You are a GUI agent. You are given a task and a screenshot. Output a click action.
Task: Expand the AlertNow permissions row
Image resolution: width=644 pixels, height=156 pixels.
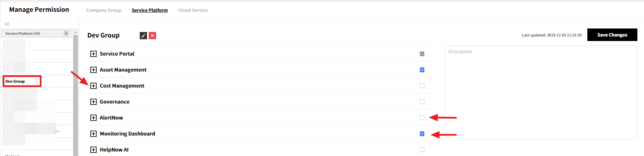pyautogui.click(x=93, y=118)
